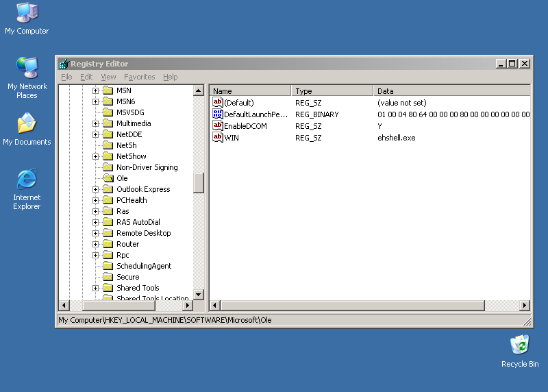This screenshot has width=548, height=392.
Task: Select the DefaultLaunchPe... binary value icon
Action: point(218,114)
